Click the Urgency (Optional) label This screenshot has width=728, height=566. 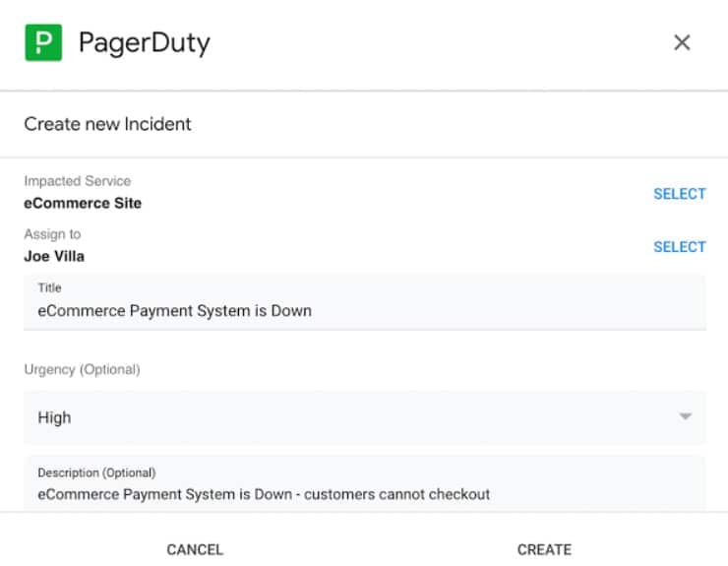[x=83, y=370]
